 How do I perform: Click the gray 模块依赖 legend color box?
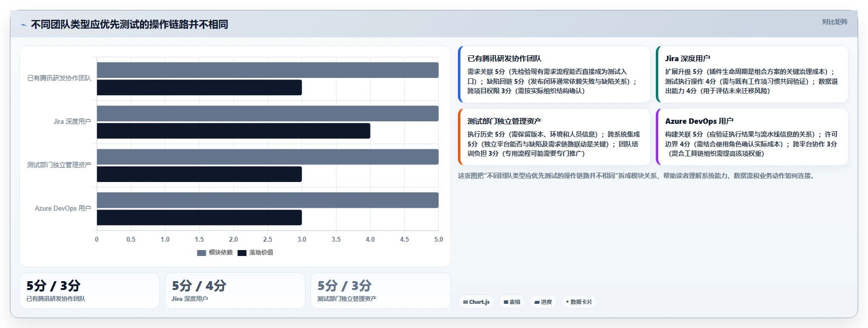click(201, 253)
